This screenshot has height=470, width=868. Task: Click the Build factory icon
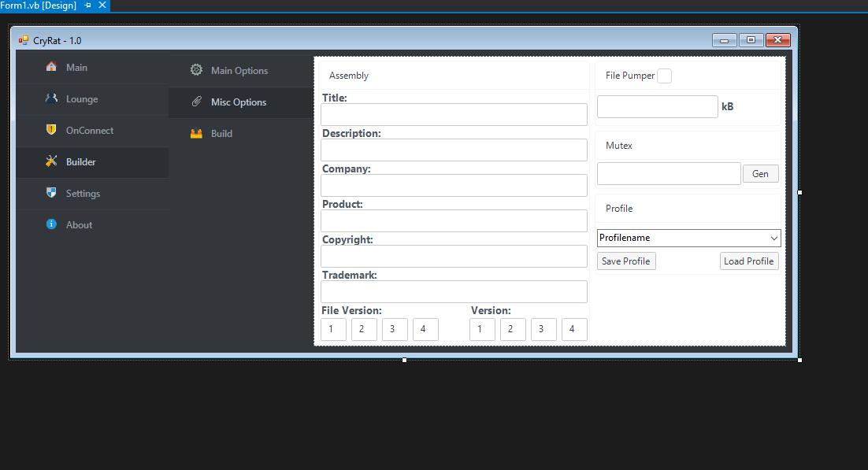196,133
